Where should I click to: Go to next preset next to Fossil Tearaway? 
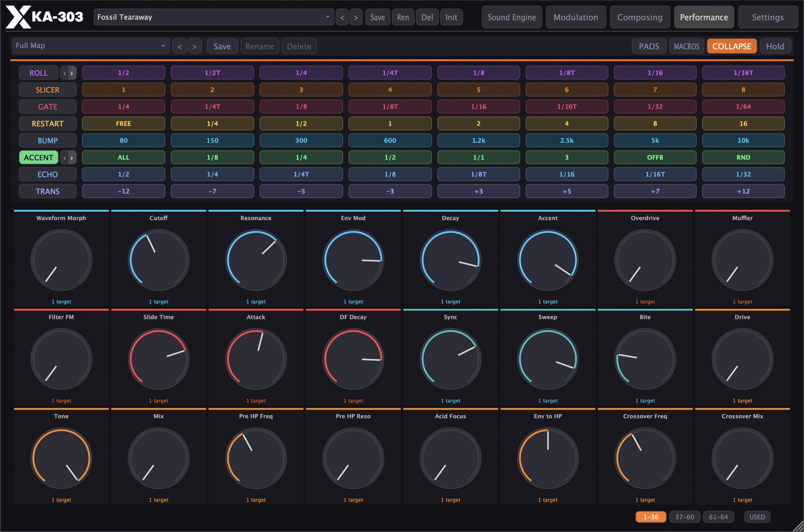pos(356,17)
